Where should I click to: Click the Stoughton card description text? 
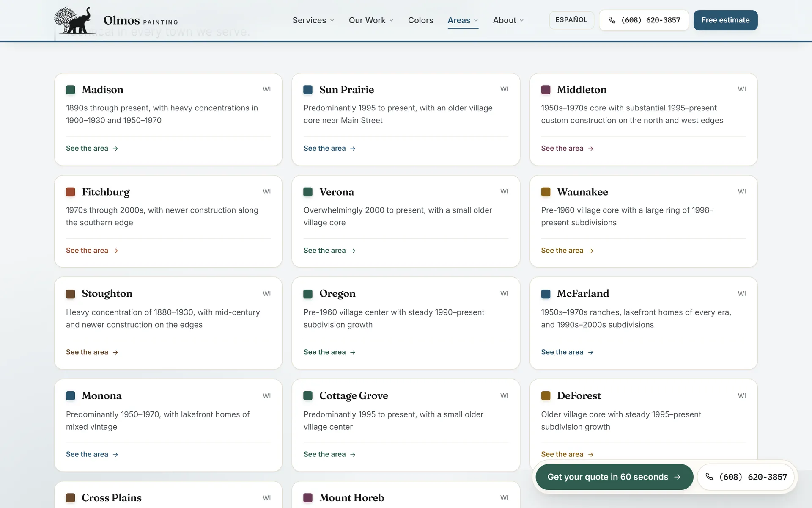163,318
